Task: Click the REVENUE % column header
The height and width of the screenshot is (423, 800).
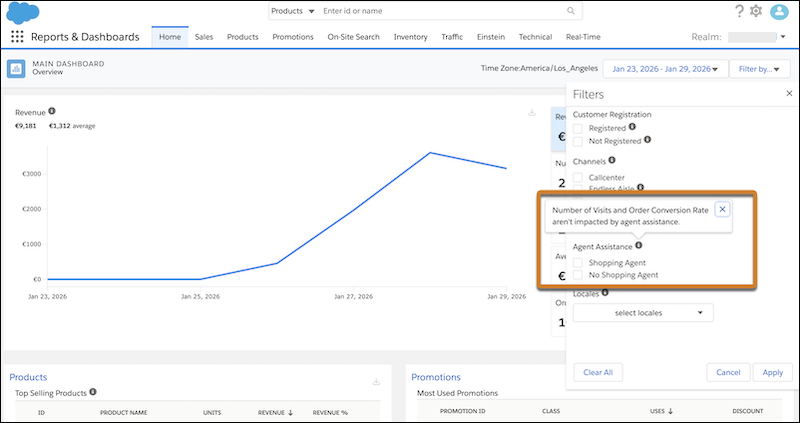Action: (x=330, y=412)
